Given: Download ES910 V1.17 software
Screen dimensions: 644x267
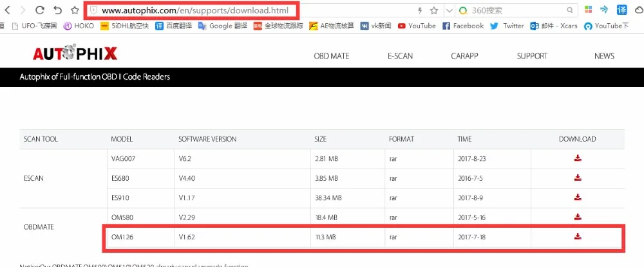Looking at the screenshot, I should (578, 198).
